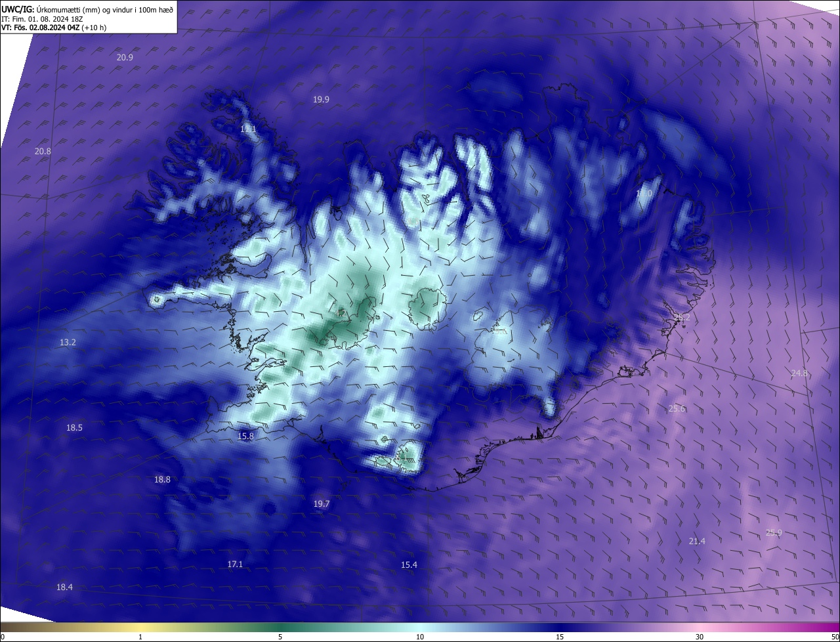This screenshot has width=840, height=642.
Task: Click the color scale tick label 10
Action: [420, 637]
